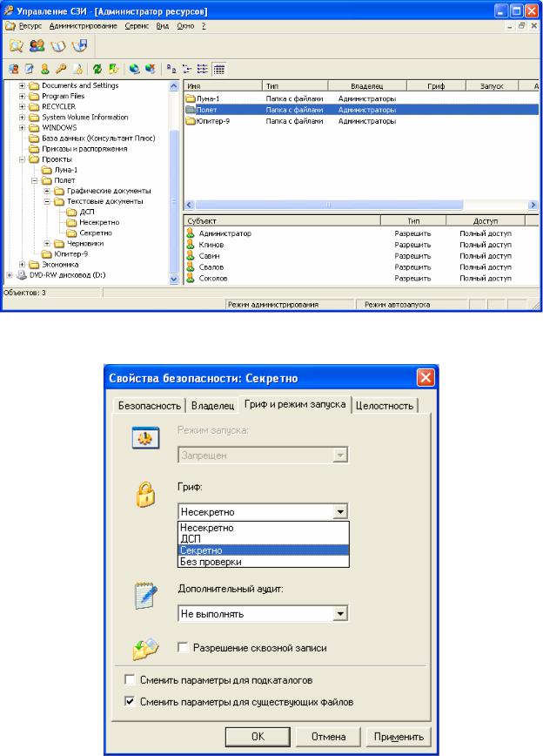Click the open book toolbar icon
This screenshot has width=543, height=756.
click(58, 46)
